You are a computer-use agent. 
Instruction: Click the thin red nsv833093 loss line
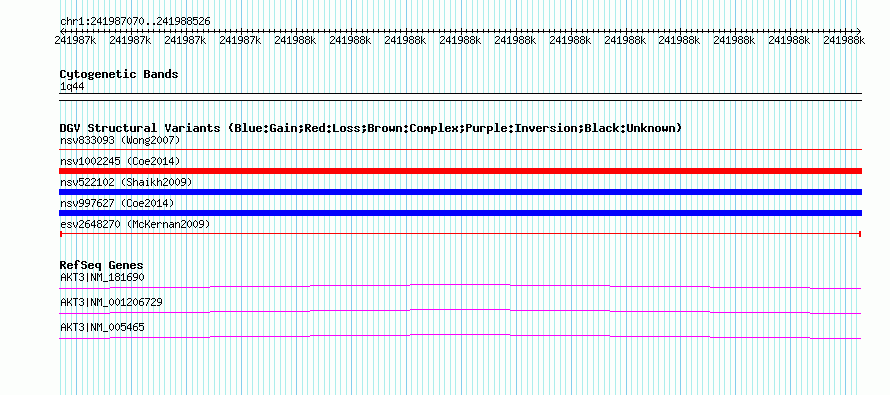click(x=460, y=150)
